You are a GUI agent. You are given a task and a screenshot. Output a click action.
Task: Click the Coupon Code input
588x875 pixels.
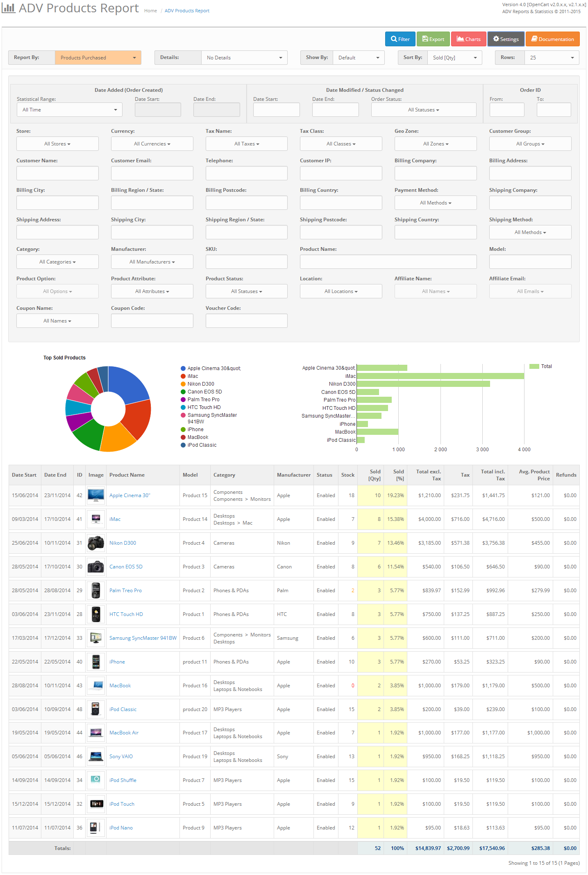click(152, 321)
